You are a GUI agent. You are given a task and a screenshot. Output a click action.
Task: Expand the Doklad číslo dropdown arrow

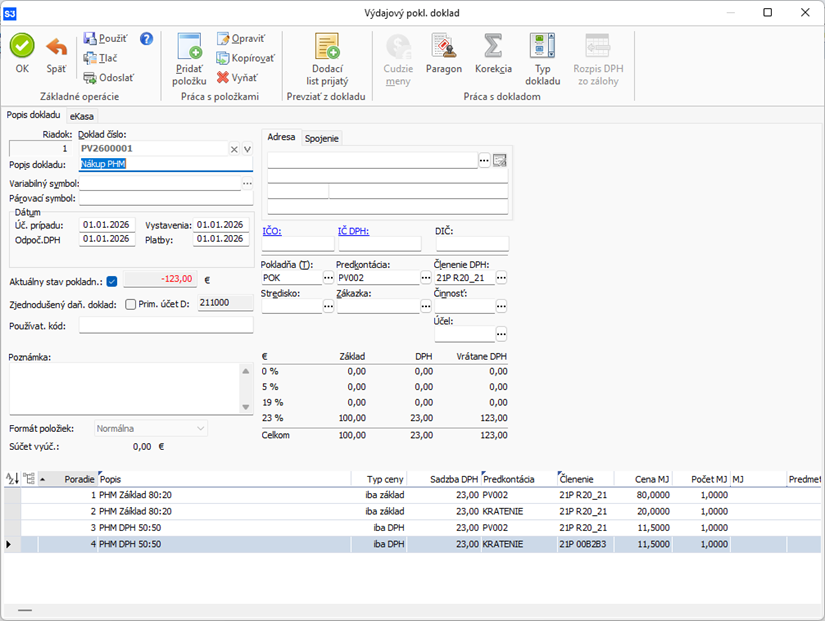(x=247, y=149)
